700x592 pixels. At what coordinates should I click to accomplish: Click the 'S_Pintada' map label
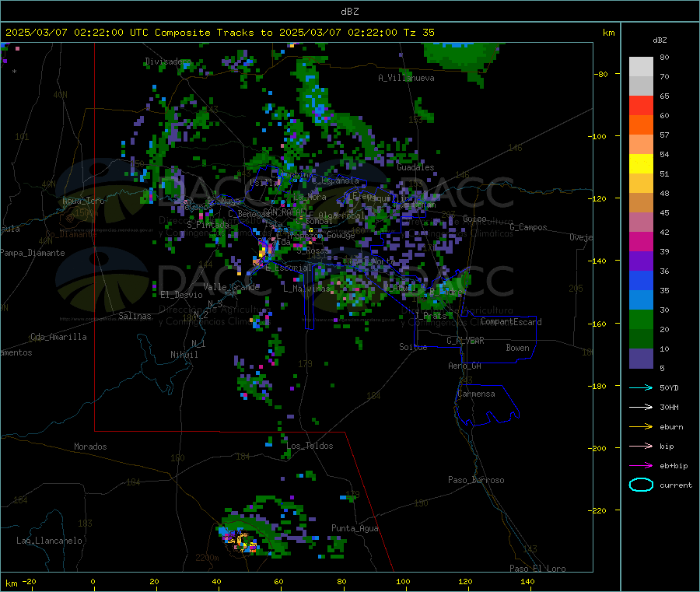click(208, 224)
